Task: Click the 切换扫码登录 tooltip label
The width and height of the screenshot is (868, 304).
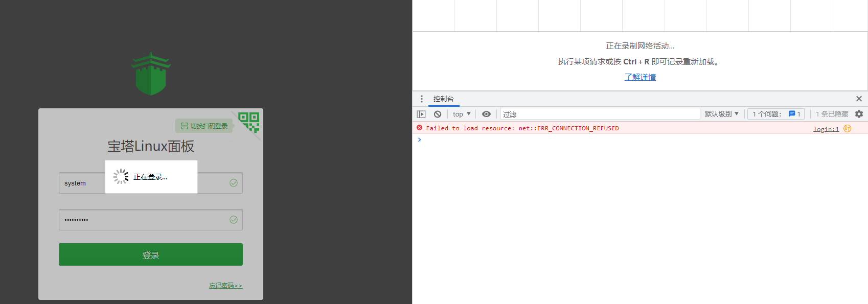Action: [204, 126]
